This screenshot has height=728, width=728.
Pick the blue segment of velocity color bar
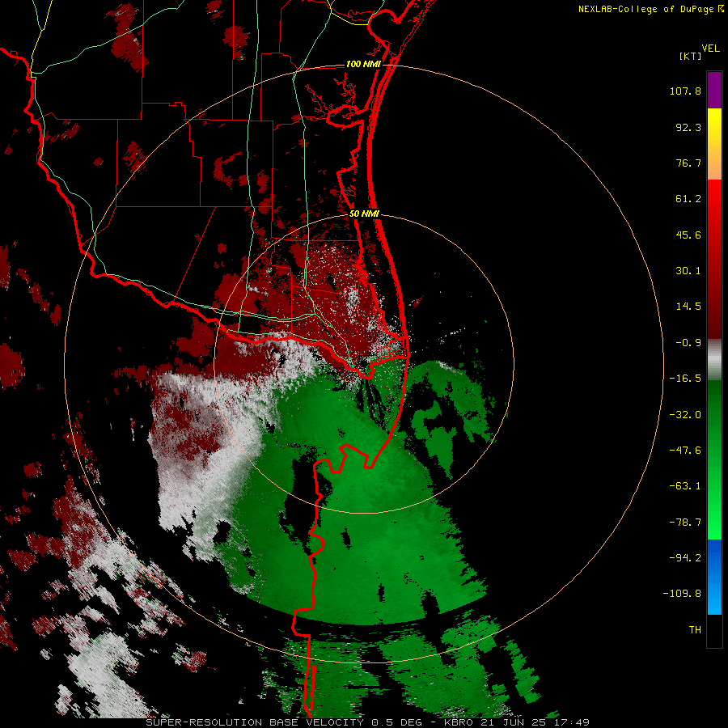[x=714, y=577]
